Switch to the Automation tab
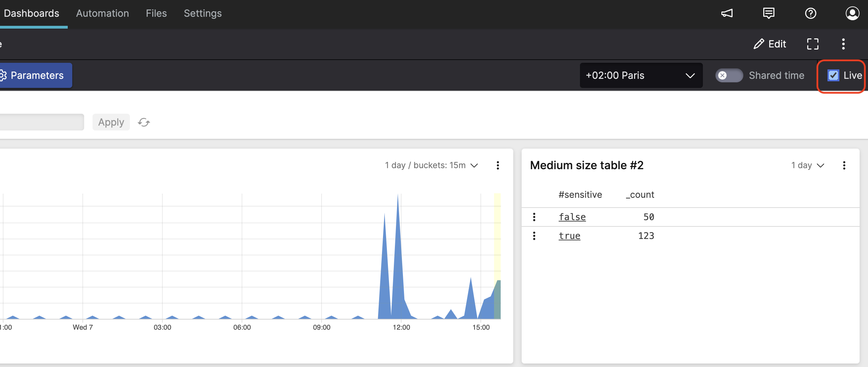 coord(102,13)
